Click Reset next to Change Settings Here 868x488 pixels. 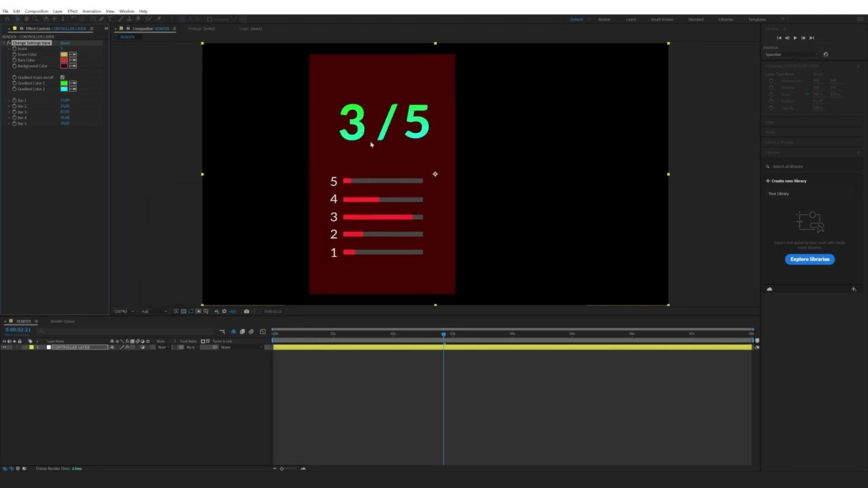click(x=65, y=43)
